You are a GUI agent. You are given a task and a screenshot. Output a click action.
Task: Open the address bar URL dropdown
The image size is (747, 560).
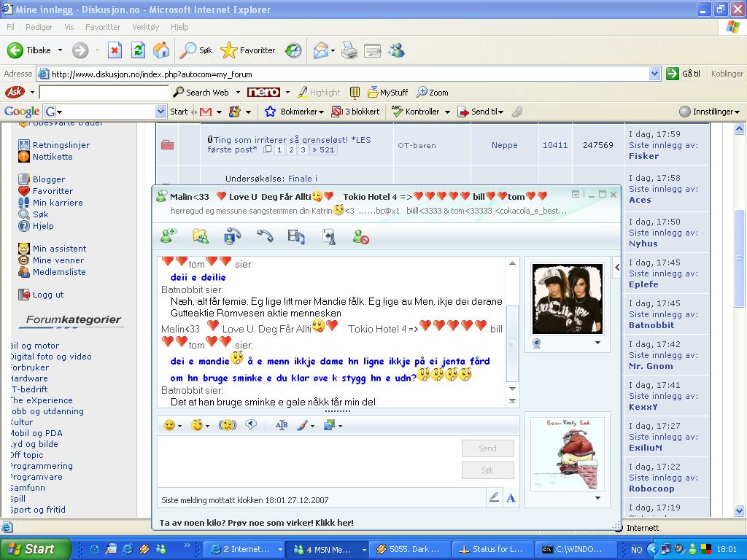pyautogui.click(x=654, y=74)
